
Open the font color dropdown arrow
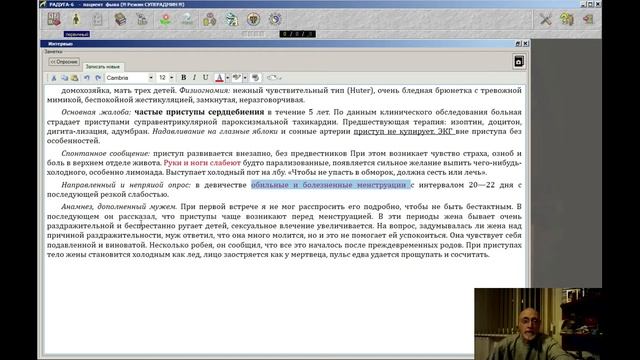[227, 78]
